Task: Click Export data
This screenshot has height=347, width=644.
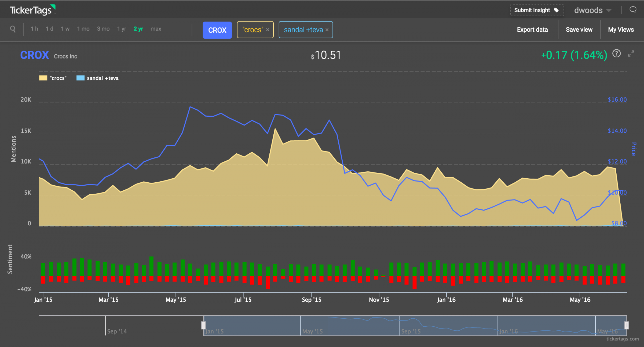Action: 532,29
